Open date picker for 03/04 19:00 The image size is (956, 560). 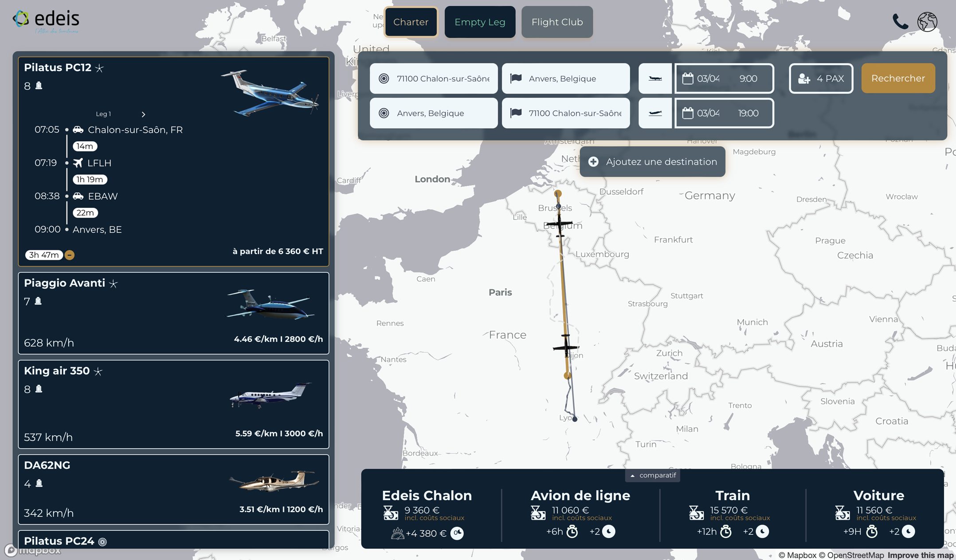pos(724,113)
